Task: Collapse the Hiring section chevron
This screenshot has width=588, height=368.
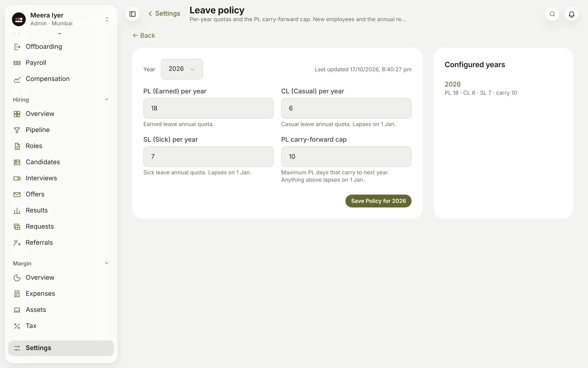Action: (106, 99)
